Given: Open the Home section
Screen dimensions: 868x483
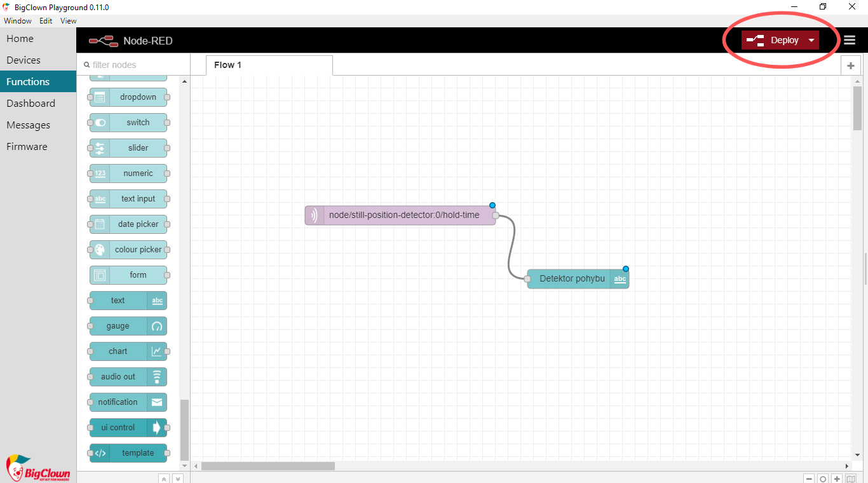Looking at the screenshot, I should coord(38,39).
